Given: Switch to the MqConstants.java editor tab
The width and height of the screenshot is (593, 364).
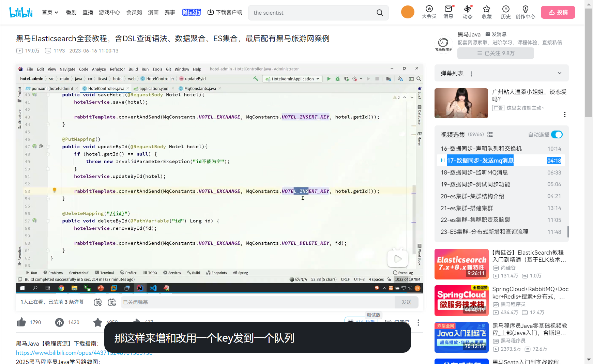Looking at the screenshot, I should [200, 88].
